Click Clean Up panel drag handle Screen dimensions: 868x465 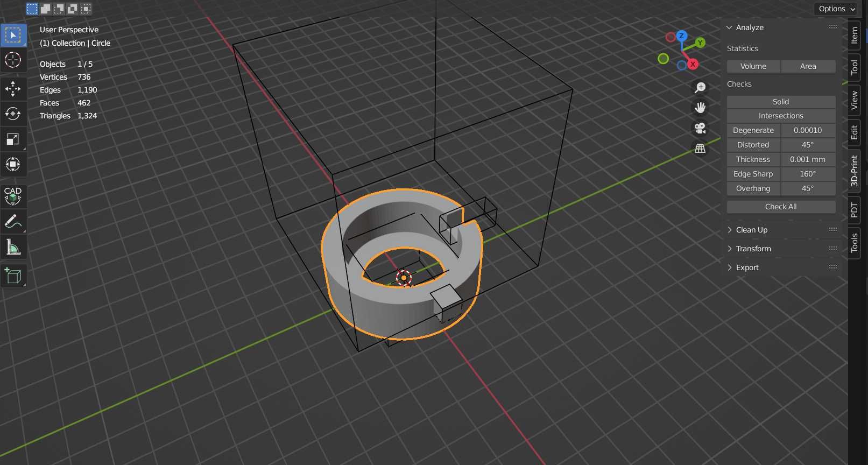833,229
